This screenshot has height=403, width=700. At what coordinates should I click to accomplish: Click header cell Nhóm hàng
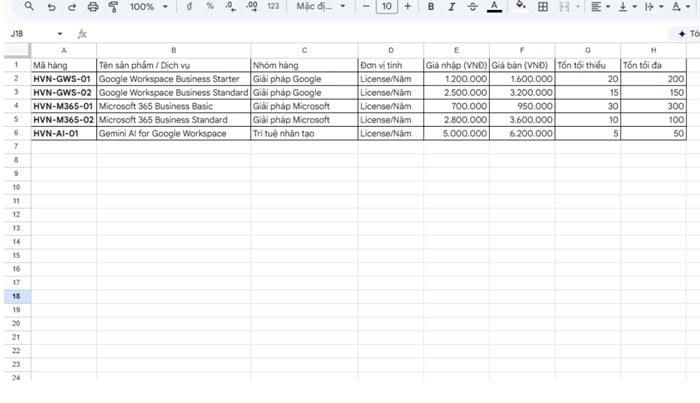[304, 65]
